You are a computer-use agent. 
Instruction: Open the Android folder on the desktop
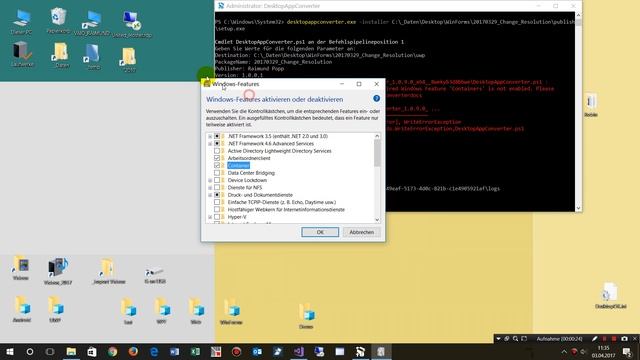22,309
